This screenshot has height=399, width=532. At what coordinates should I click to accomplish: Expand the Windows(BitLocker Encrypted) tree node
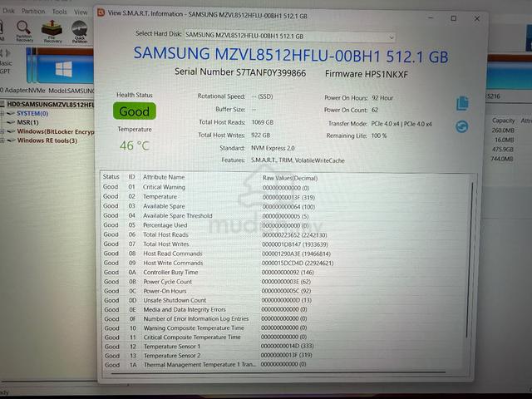pyautogui.click(x=2, y=131)
